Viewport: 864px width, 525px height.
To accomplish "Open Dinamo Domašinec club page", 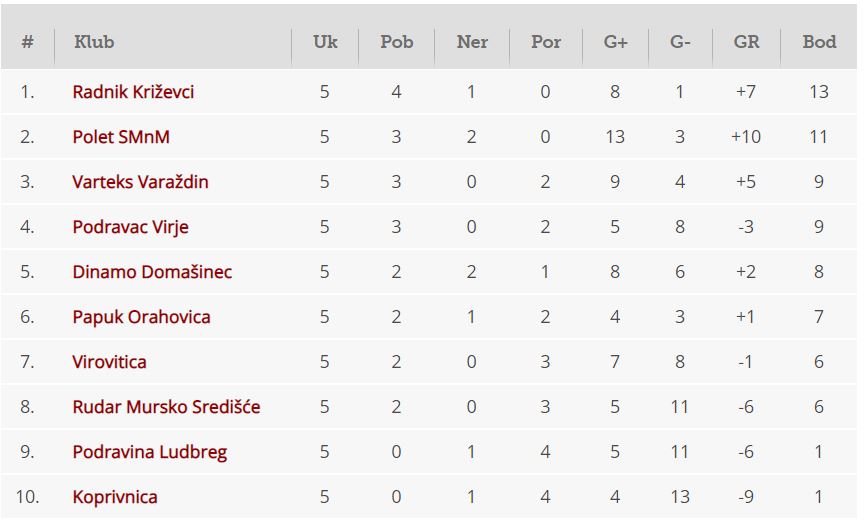I will click(152, 272).
